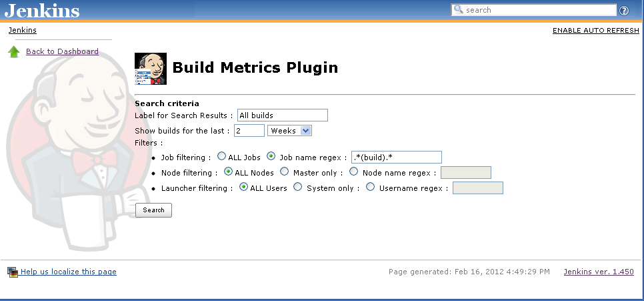Viewport: 644px width, 301px height.
Task: Select the ALL Nodes radio button
Action: [228, 171]
